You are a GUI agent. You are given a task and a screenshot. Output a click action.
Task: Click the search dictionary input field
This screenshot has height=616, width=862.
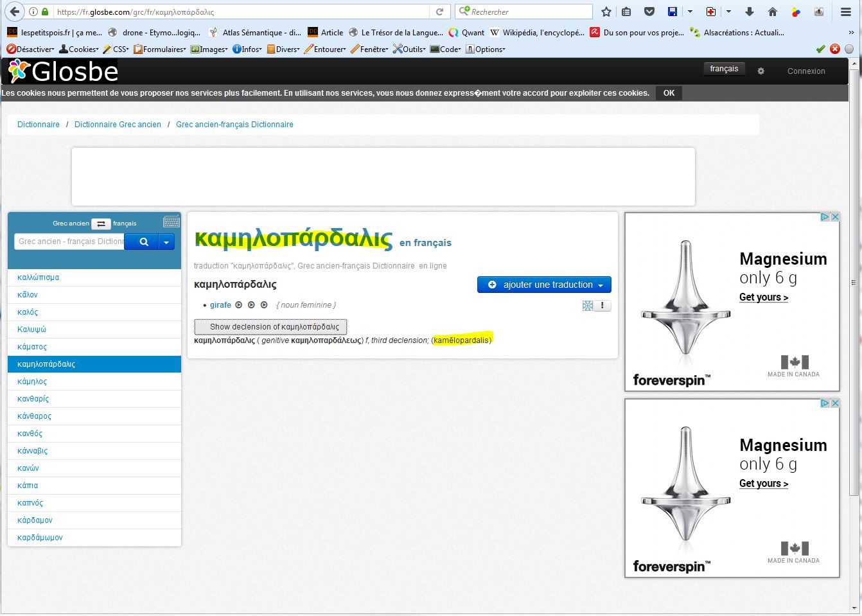69,242
